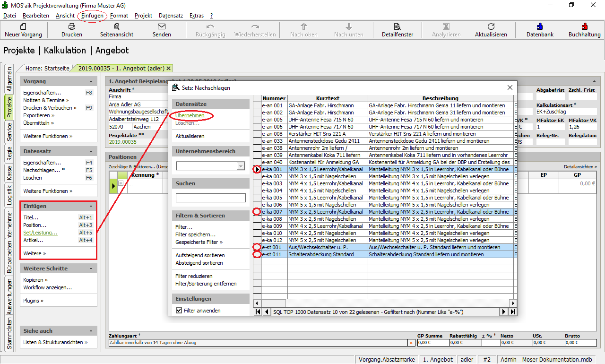The image size is (605, 364).
Task: Open Seitenansicht print preview
Action: coord(117,27)
